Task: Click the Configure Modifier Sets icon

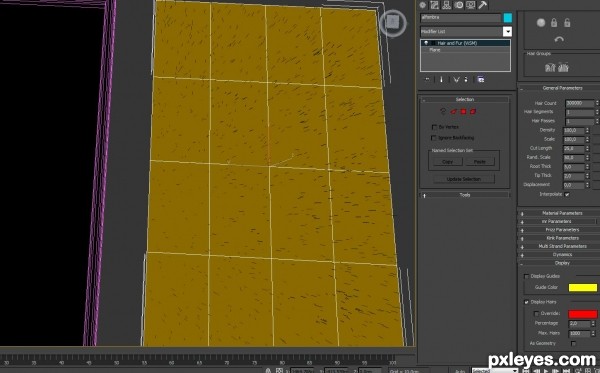Action: tap(481, 80)
